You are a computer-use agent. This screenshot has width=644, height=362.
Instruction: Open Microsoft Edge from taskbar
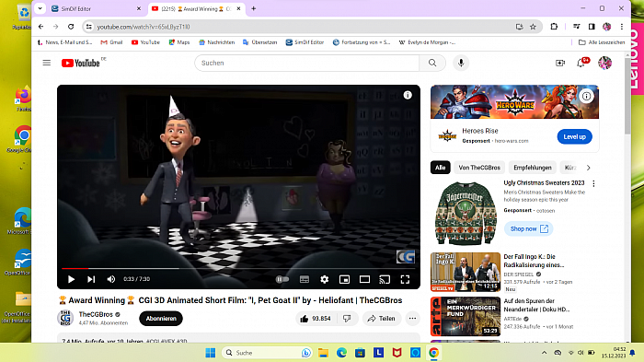[x=341, y=353]
